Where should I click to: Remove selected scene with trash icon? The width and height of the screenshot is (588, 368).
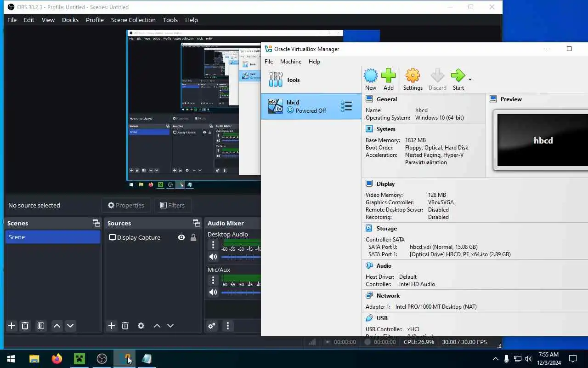tap(25, 326)
